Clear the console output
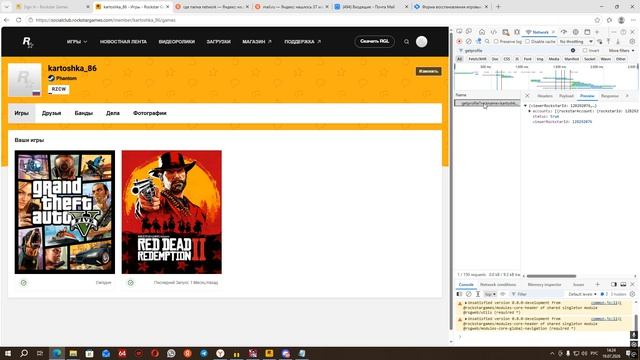The image size is (640, 360). coord(469,294)
